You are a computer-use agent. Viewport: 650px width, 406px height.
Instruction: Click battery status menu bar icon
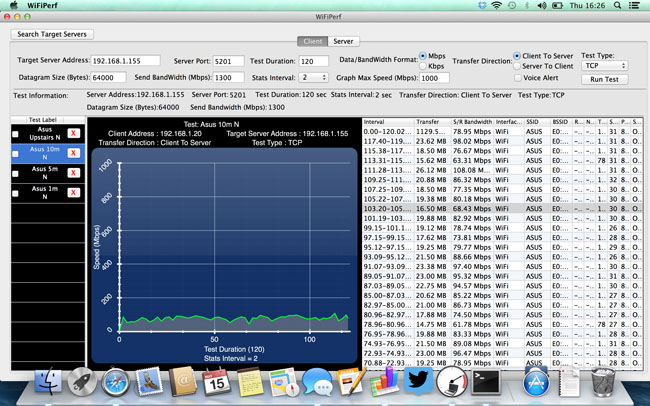[x=558, y=5]
